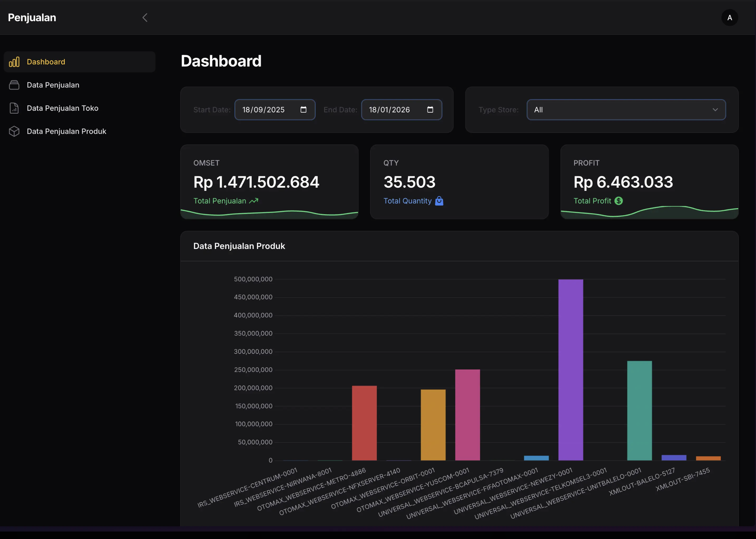Click the Type Store dropdown chevron arrow

point(715,110)
